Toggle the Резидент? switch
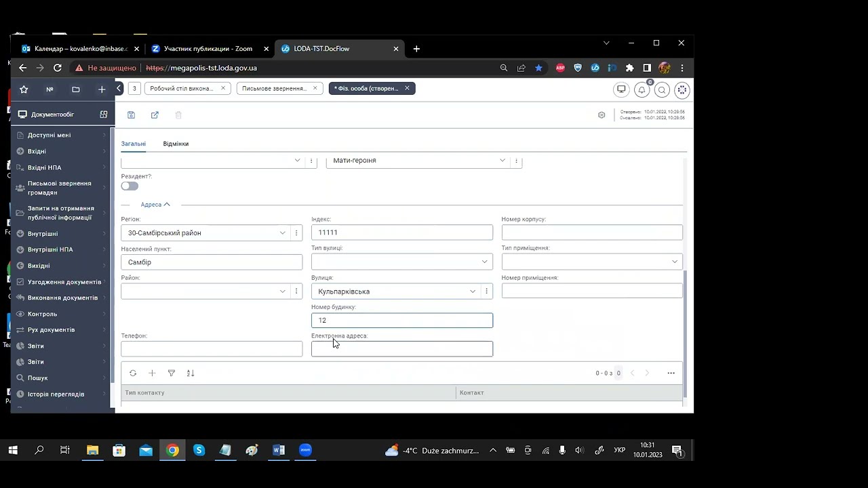 click(x=130, y=186)
